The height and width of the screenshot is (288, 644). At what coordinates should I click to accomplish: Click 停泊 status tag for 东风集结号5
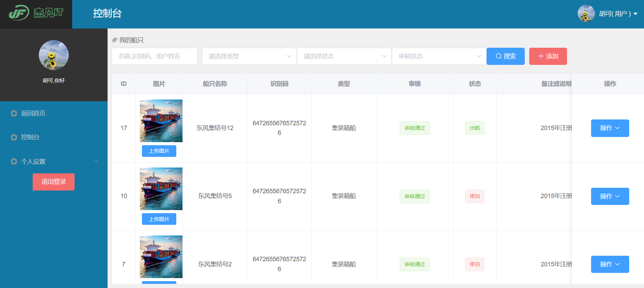[x=475, y=196]
